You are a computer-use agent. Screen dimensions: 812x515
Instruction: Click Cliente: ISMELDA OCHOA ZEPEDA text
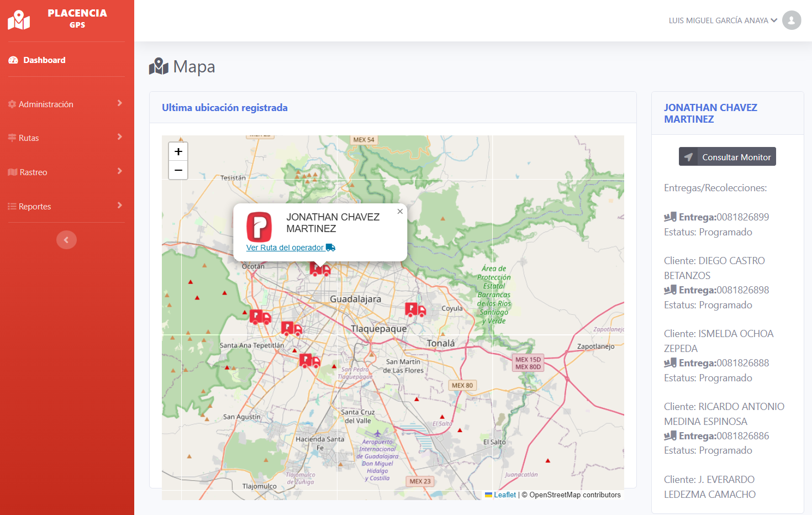tap(719, 341)
